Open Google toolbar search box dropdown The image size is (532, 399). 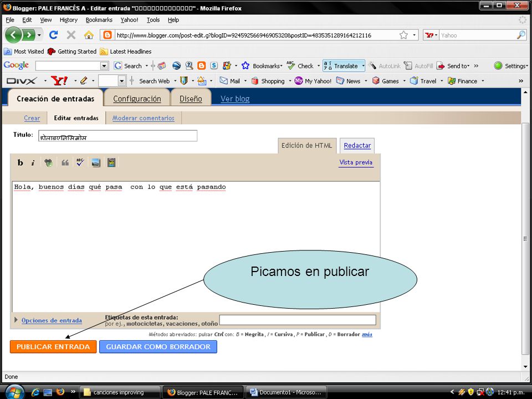point(105,66)
